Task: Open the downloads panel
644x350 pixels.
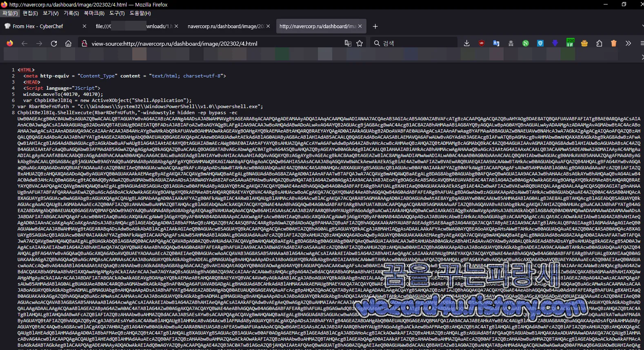Action: coord(467,43)
